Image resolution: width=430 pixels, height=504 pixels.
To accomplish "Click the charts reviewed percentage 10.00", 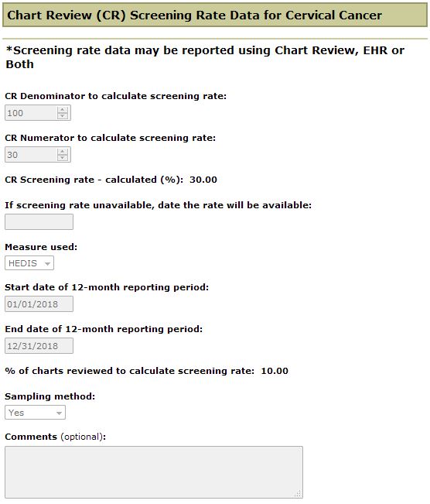I will pos(275,371).
